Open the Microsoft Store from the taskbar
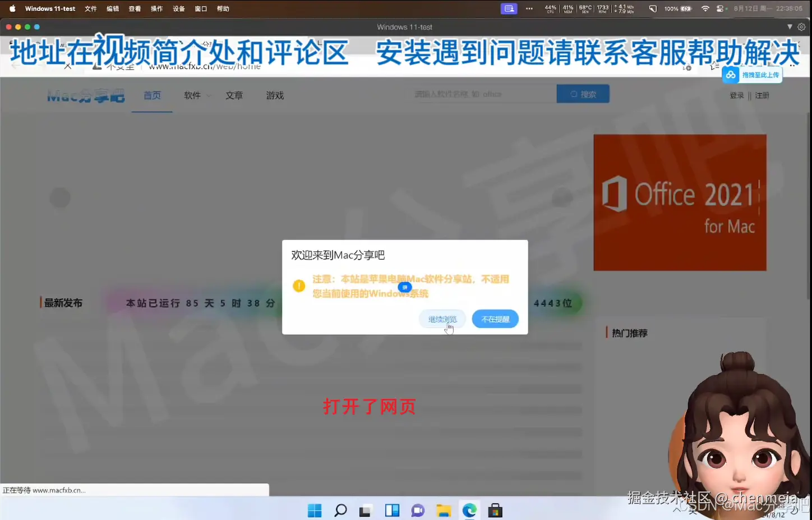 pos(495,510)
